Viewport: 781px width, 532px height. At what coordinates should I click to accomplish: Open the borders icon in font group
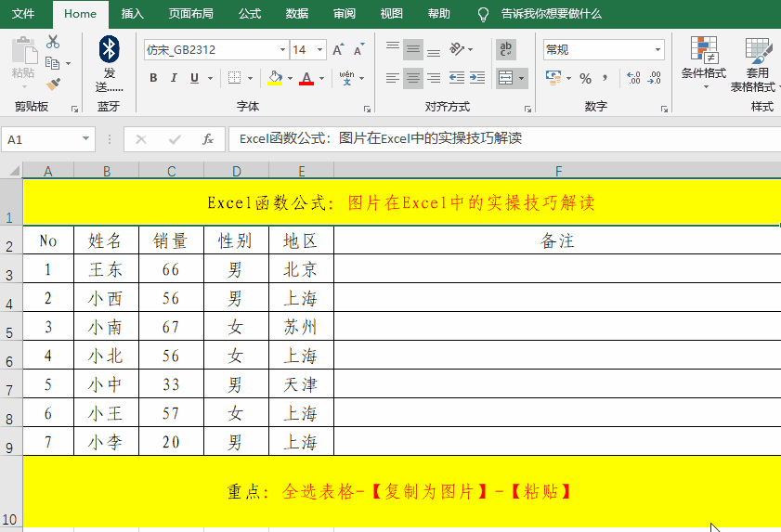click(x=234, y=78)
